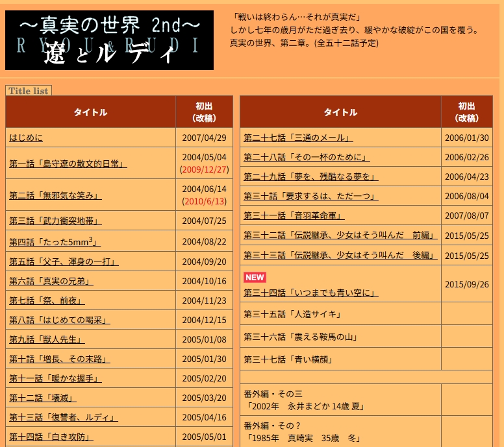The width and height of the screenshot is (504, 447).
Task: Click 第三十五話「人造サイキ」 text
Action: [292, 314]
